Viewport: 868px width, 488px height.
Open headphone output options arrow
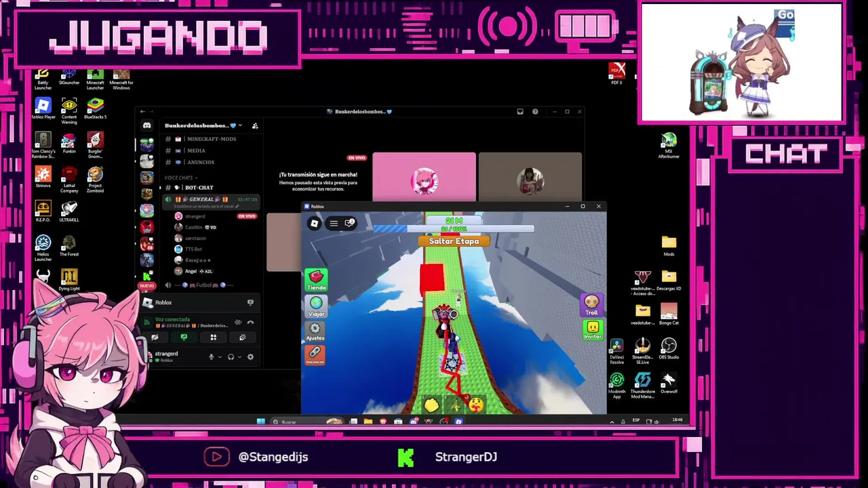(239, 357)
